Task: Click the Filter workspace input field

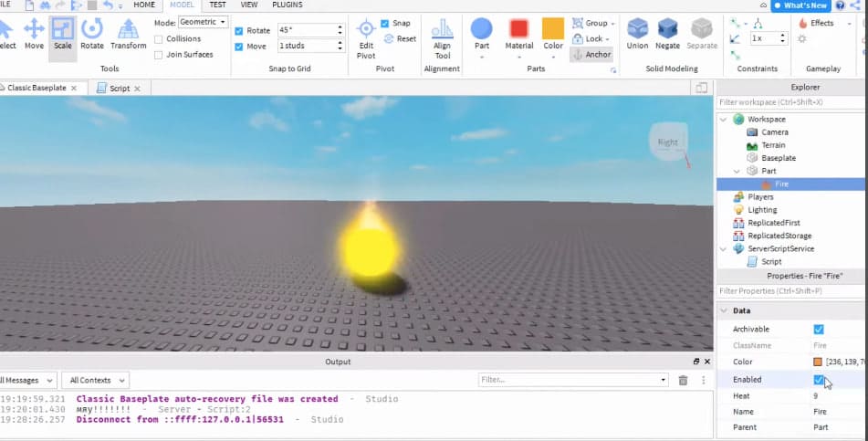Action: pos(791,102)
